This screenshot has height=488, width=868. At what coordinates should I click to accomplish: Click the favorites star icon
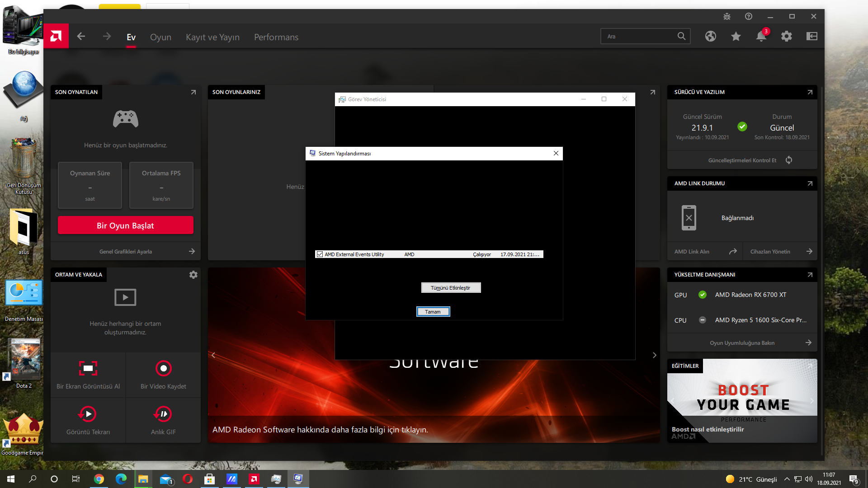tap(736, 37)
